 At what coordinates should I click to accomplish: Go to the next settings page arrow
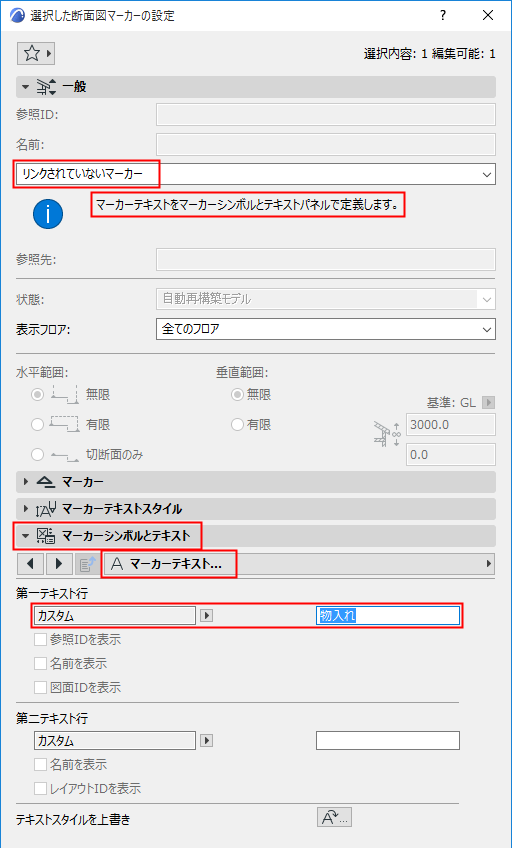click(x=59, y=564)
